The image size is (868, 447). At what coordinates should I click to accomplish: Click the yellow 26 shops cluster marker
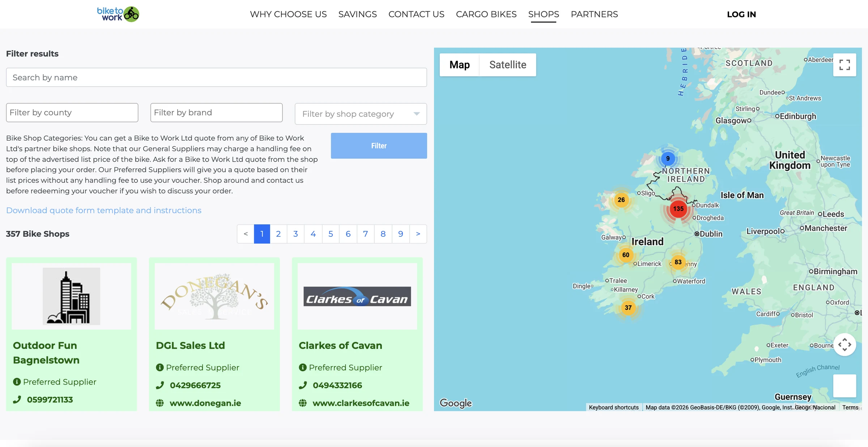click(621, 200)
